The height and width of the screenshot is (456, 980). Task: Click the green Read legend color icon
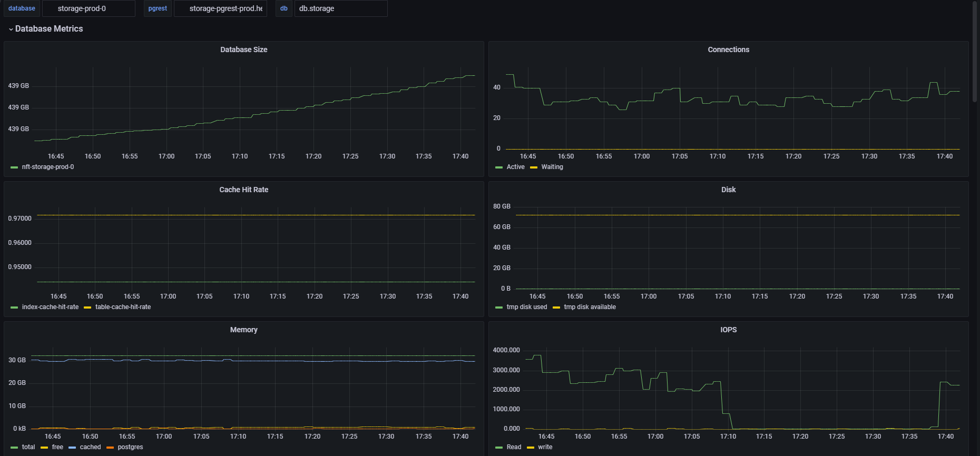[x=499, y=448]
